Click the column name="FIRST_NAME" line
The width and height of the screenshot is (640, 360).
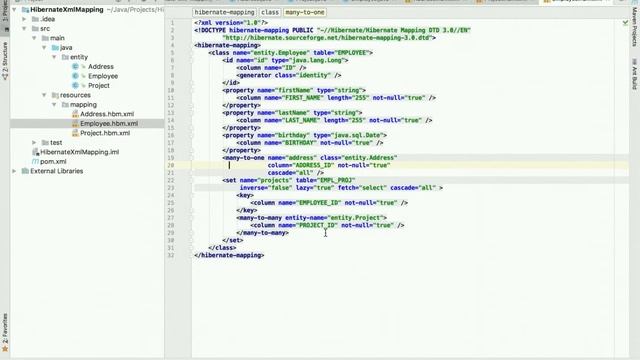coord(336,98)
